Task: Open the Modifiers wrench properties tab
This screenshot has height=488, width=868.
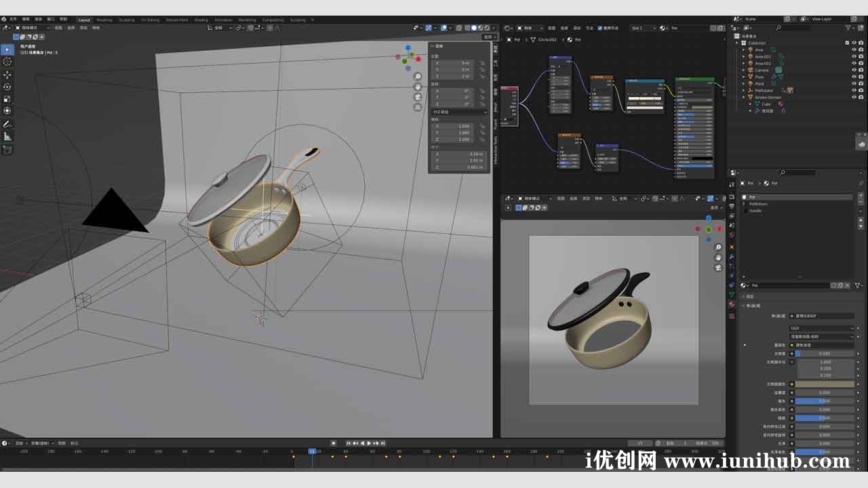Action: (732, 257)
